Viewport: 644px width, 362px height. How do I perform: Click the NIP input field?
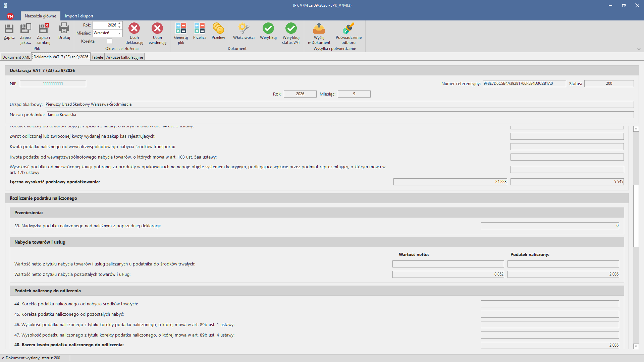click(53, 83)
